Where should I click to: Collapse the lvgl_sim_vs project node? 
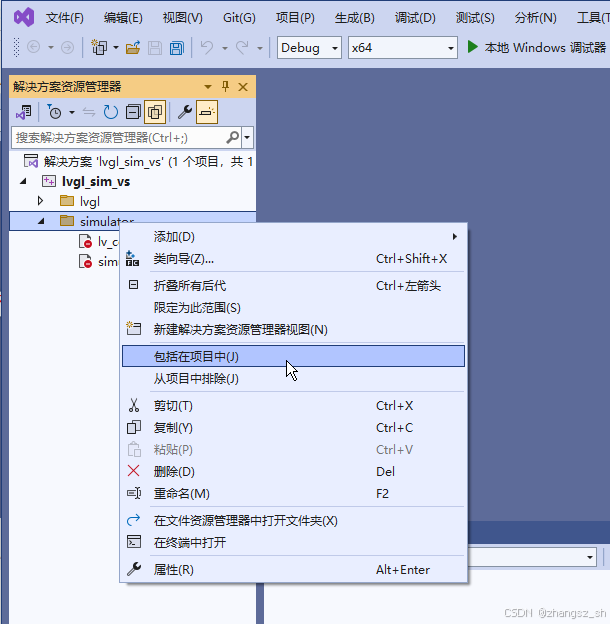(23, 181)
